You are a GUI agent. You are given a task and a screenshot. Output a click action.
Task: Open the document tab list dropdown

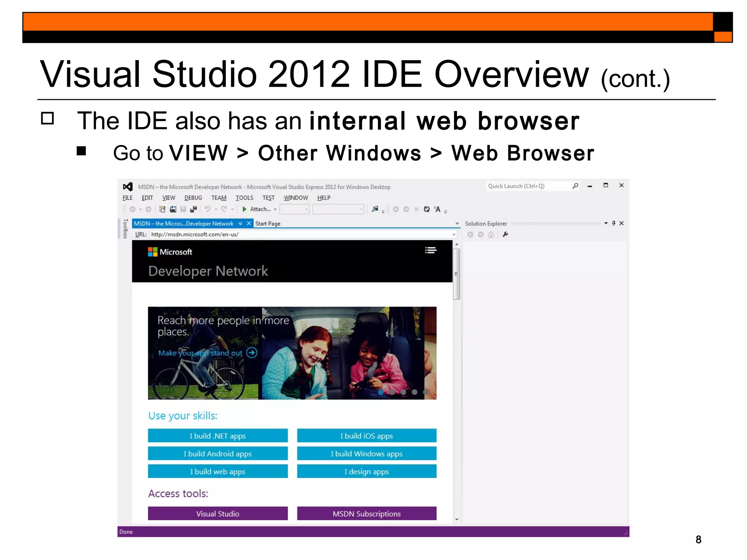coord(457,223)
